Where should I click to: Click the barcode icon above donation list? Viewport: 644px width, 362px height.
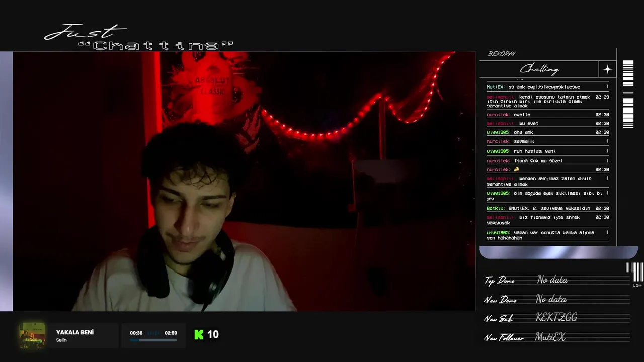[x=635, y=272]
